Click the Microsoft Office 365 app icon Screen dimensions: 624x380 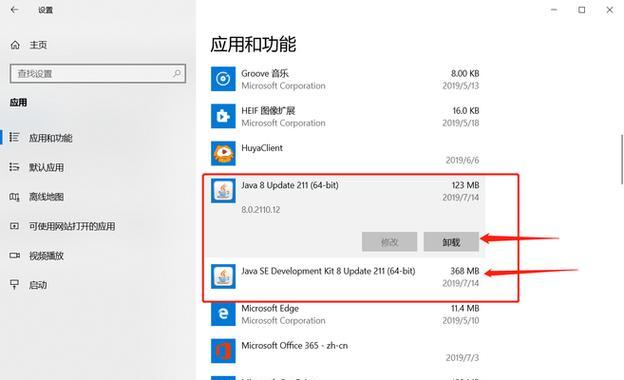223,351
